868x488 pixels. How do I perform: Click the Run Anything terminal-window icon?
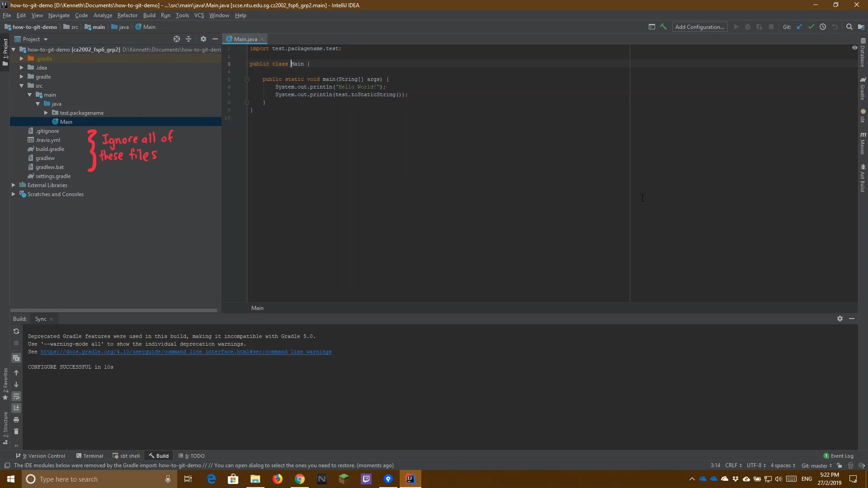[x=651, y=27]
